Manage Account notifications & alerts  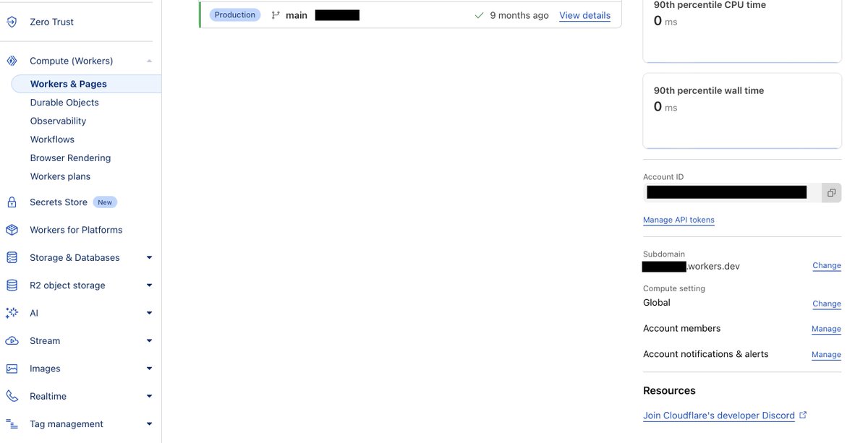click(826, 355)
